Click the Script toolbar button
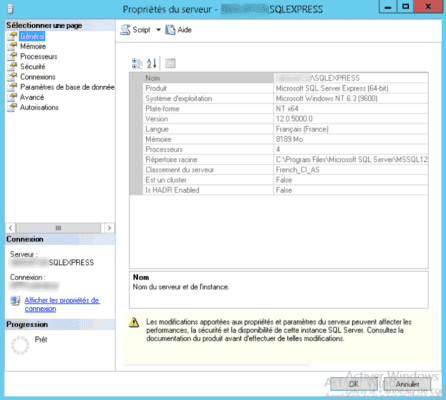 pyautogui.click(x=135, y=30)
